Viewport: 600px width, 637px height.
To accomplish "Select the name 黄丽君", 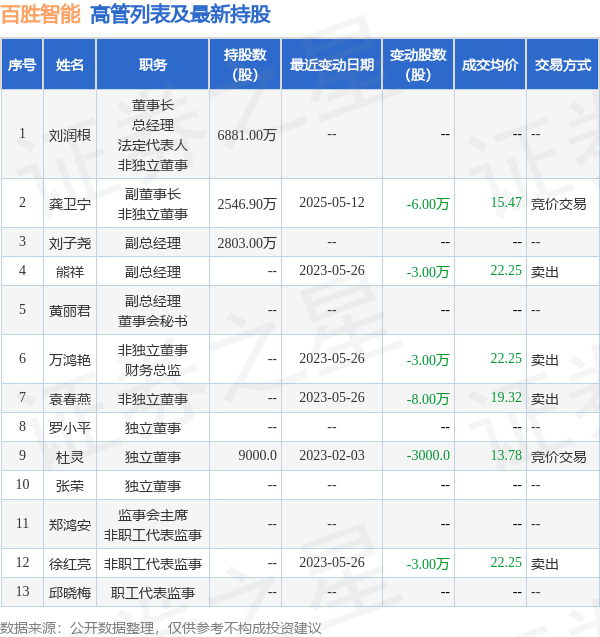I will point(69,311).
